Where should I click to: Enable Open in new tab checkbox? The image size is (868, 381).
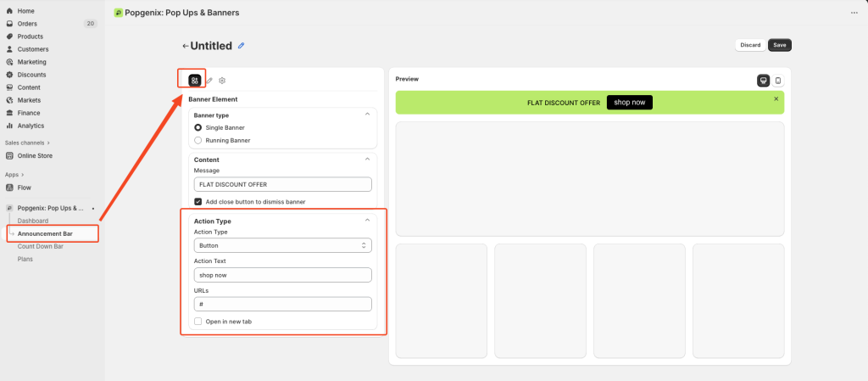[198, 322]
